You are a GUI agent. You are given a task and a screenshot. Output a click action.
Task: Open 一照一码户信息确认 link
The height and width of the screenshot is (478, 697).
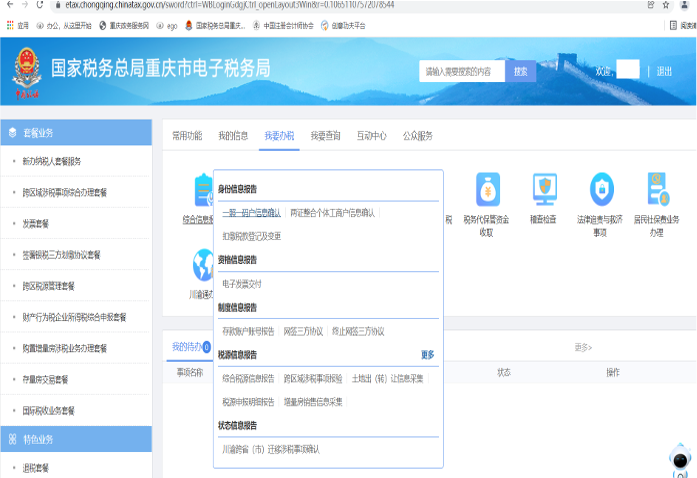point(252,213)
